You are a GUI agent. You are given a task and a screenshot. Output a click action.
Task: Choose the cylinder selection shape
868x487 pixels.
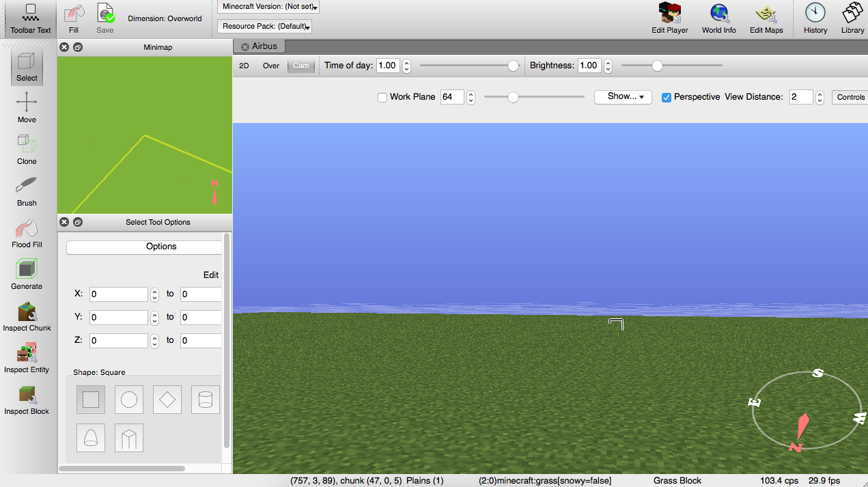206,400
